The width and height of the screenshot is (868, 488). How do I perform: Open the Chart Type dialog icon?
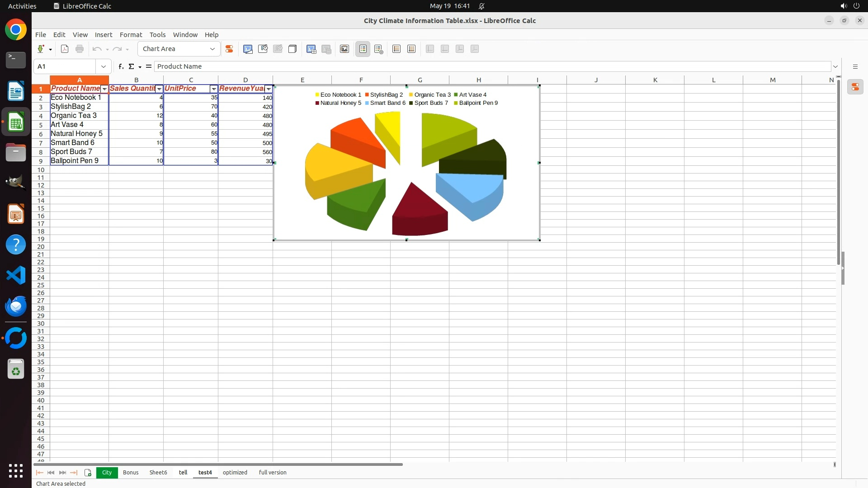pyautogui.click(x=248, y=49)
